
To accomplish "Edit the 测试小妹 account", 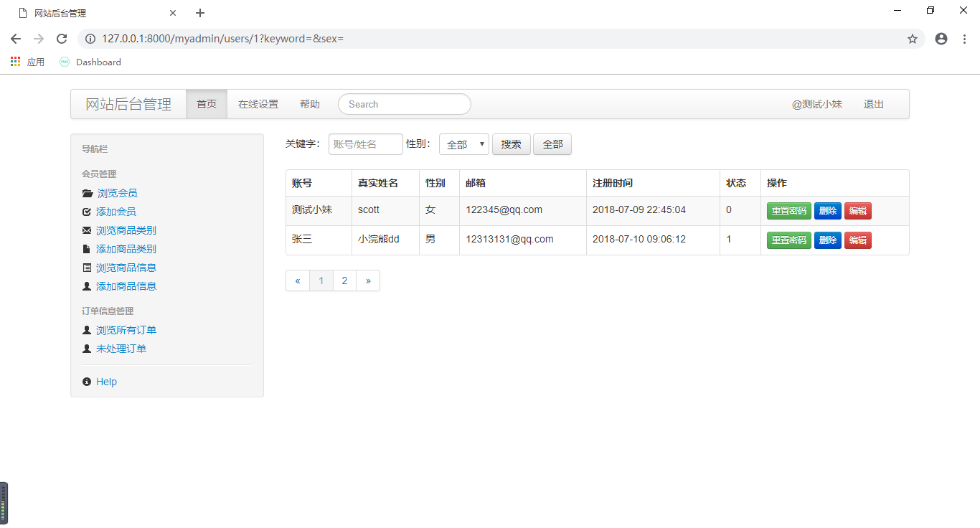I will pyautogui.click(x=858, y=211).
